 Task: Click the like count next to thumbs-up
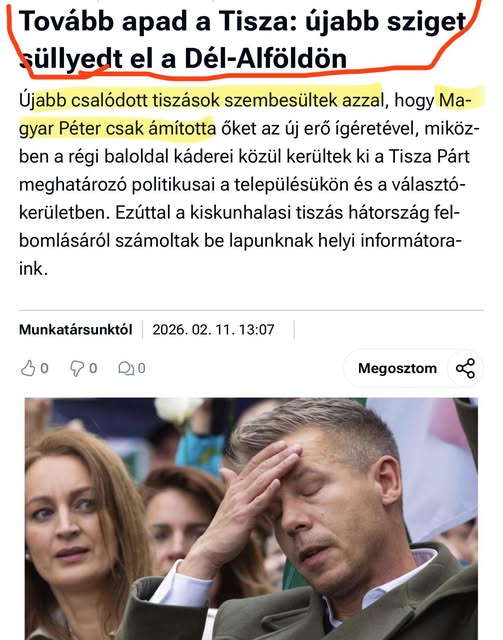pos(44,369)
